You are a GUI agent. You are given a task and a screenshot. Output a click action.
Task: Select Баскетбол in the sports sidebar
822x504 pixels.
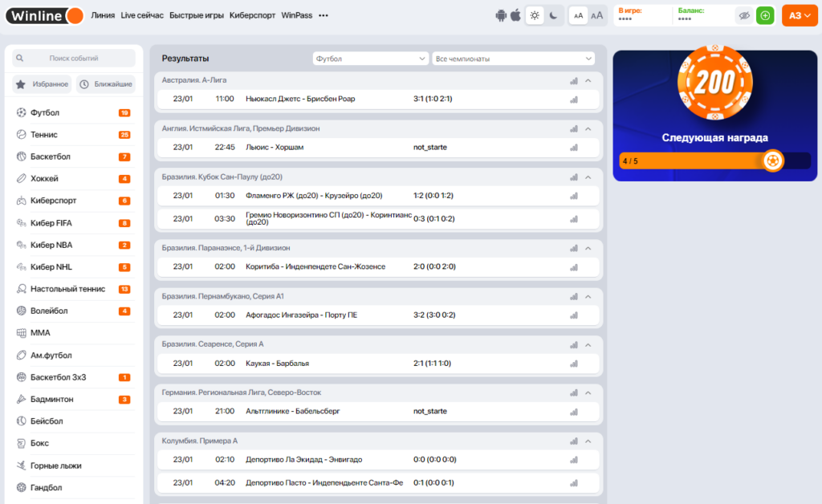pos(74,156)
